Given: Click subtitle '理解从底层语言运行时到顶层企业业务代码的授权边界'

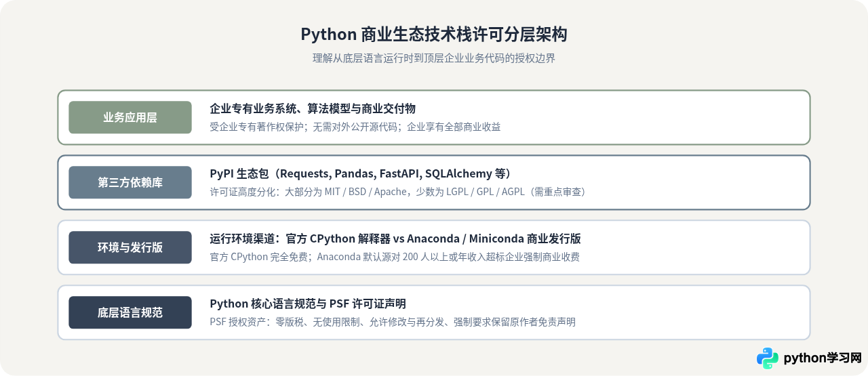Looking at the screenshot, I should pos(434,58).
